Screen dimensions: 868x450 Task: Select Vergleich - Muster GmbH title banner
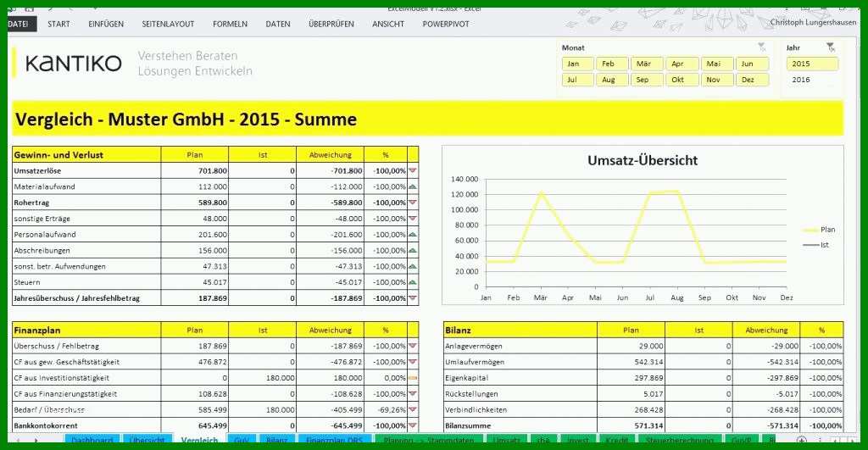(427, 119)
